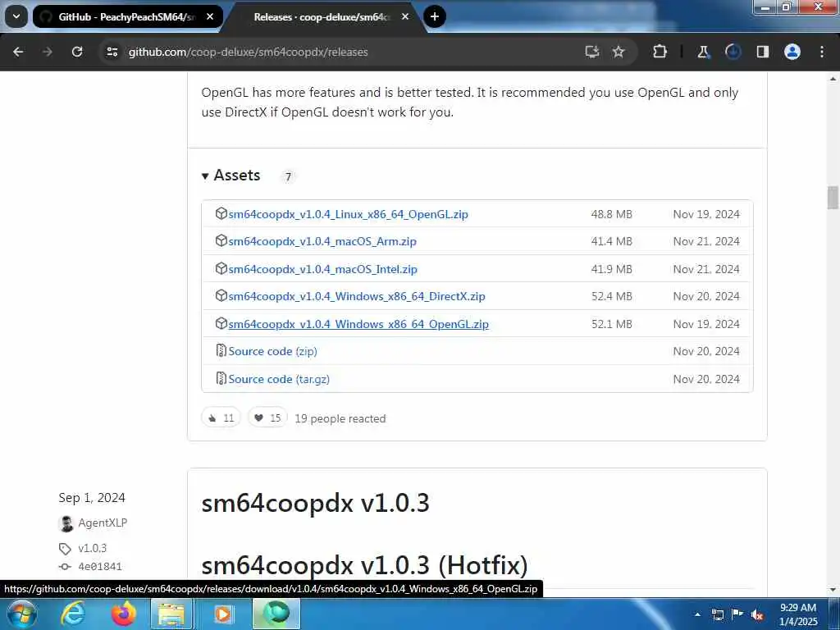This screenshot has height=630, width=840.
Task: Click the file-zip icon beside Source code (tar.gz)
Action: [x=221, y=379]
